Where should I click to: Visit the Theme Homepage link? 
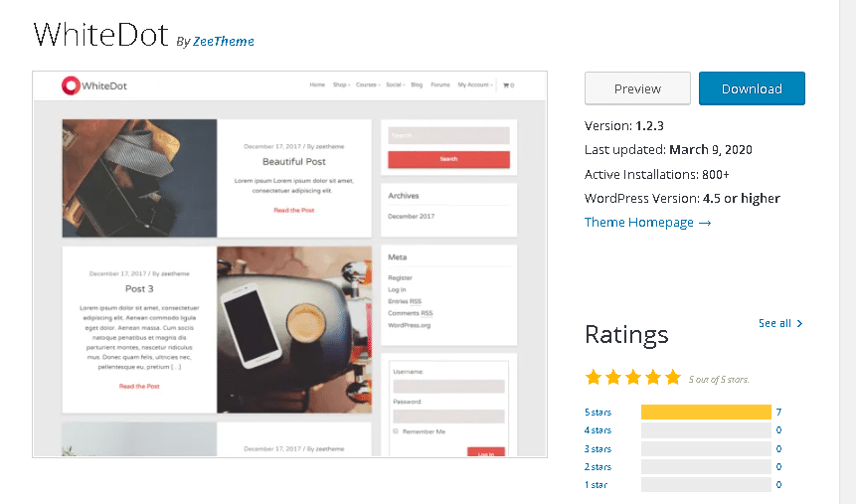click(647, 223)
